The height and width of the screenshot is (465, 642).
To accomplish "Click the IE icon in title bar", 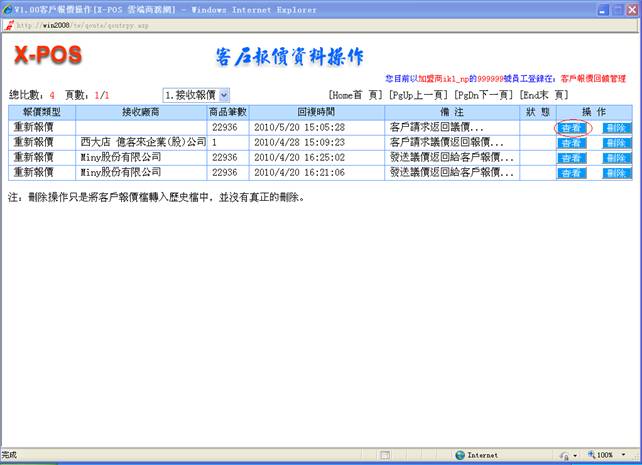I will pos(8,9).
